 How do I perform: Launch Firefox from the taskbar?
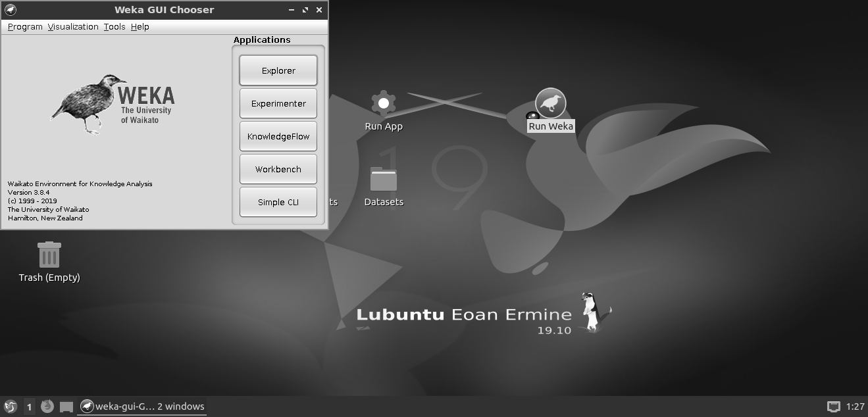click(x=47, y=406)
